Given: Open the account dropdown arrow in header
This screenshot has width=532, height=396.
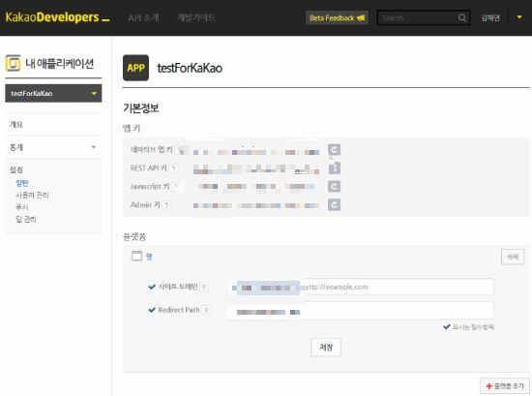Looking at the screenshot, I should (x=519, y=17).
